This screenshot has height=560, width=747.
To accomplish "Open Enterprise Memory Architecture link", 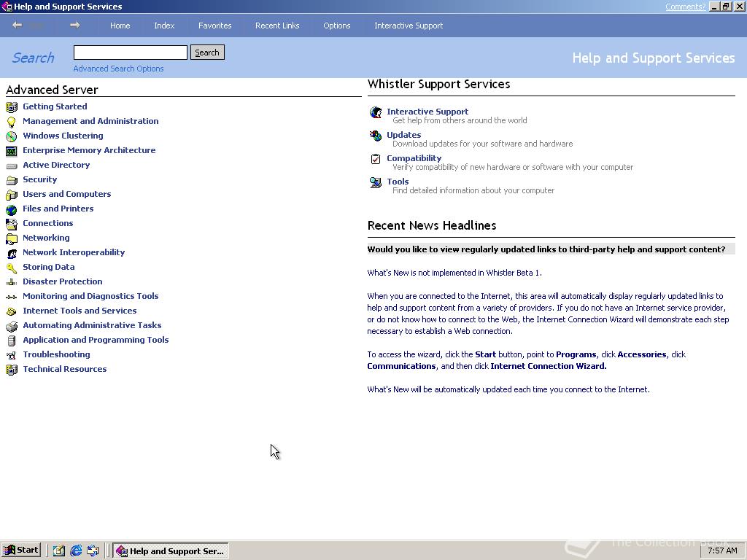I will coord(89,150).
